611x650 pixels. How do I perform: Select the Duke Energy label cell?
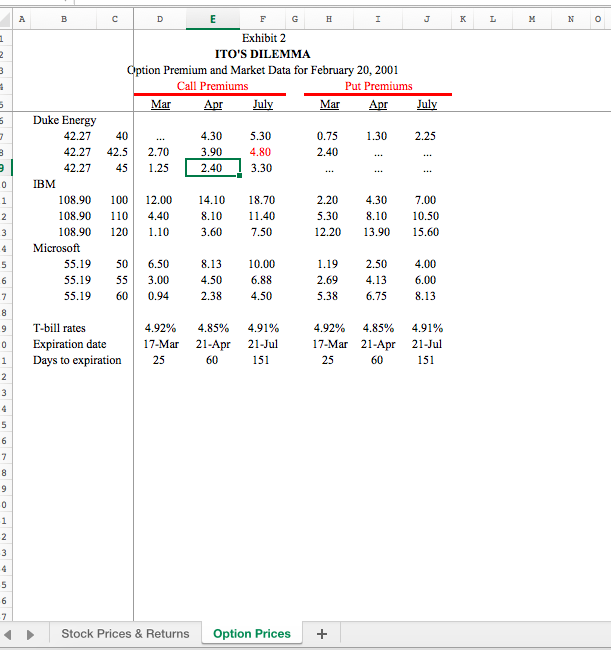tap(65, 120)
